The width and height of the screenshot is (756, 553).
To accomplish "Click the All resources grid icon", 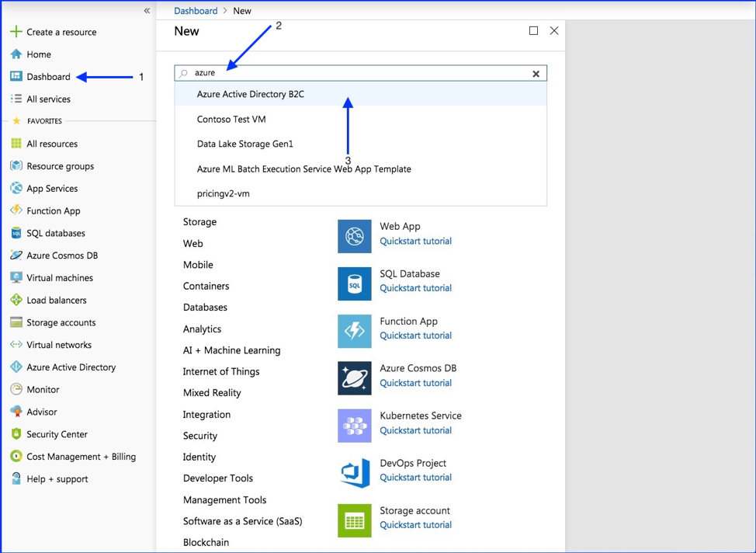I will [x=16, y=144].
